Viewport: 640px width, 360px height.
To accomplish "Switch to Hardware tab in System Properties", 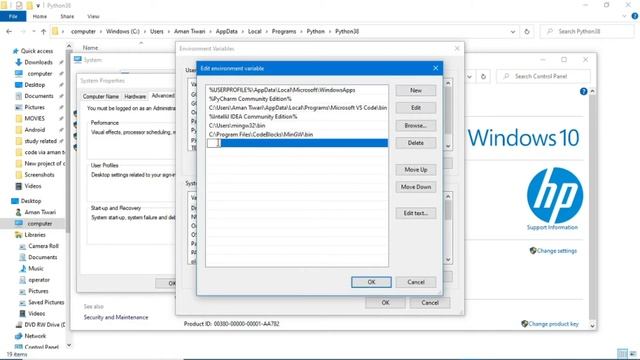I will click(135, 96).
